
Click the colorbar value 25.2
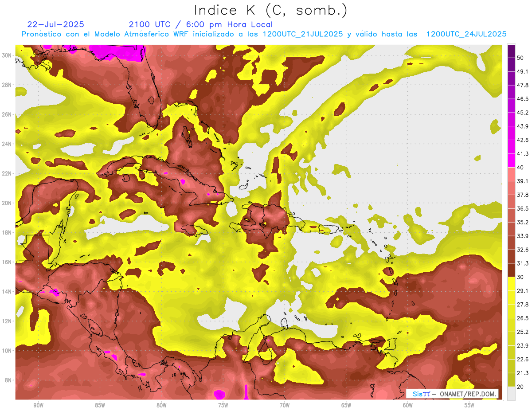coord(523,332)
